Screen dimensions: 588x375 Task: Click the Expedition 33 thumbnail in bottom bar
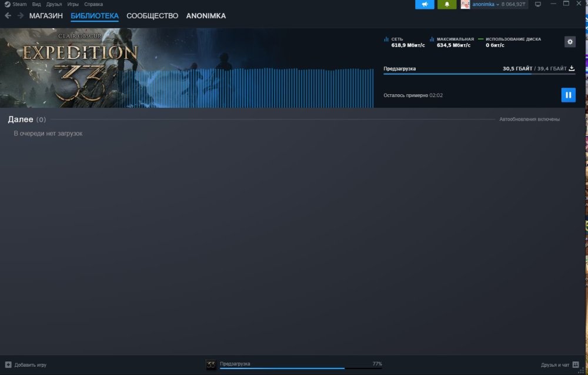pos(211,365)
